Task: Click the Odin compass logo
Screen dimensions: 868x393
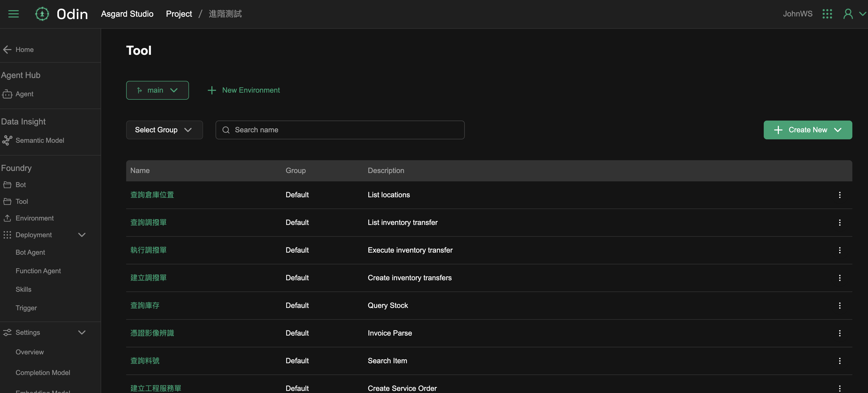Action: tap(42, 14)
